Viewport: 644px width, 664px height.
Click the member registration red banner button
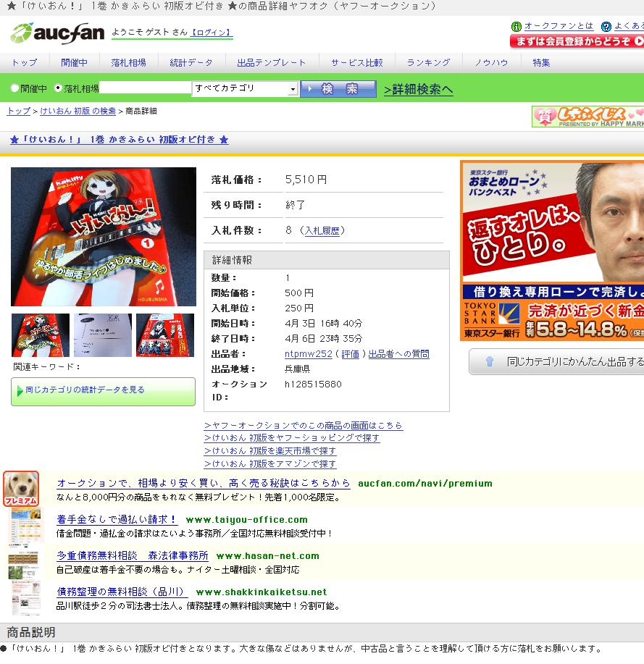coord(577,41)
